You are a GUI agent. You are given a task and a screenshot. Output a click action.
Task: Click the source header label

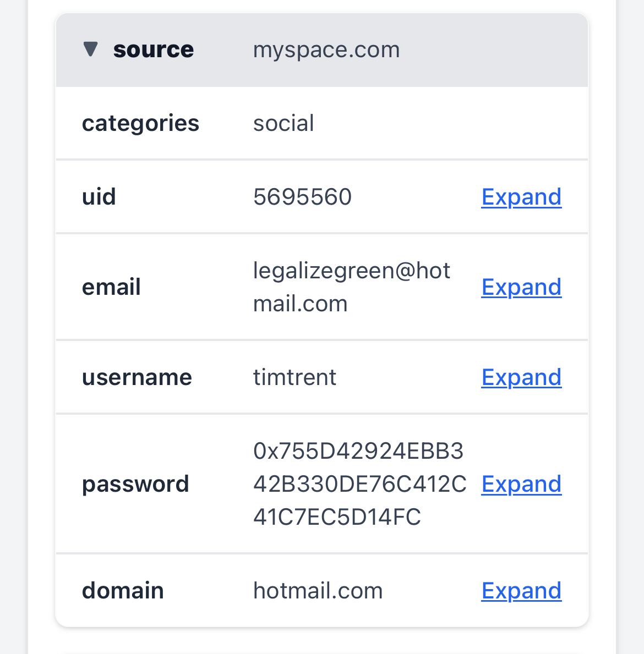(153, 50)
